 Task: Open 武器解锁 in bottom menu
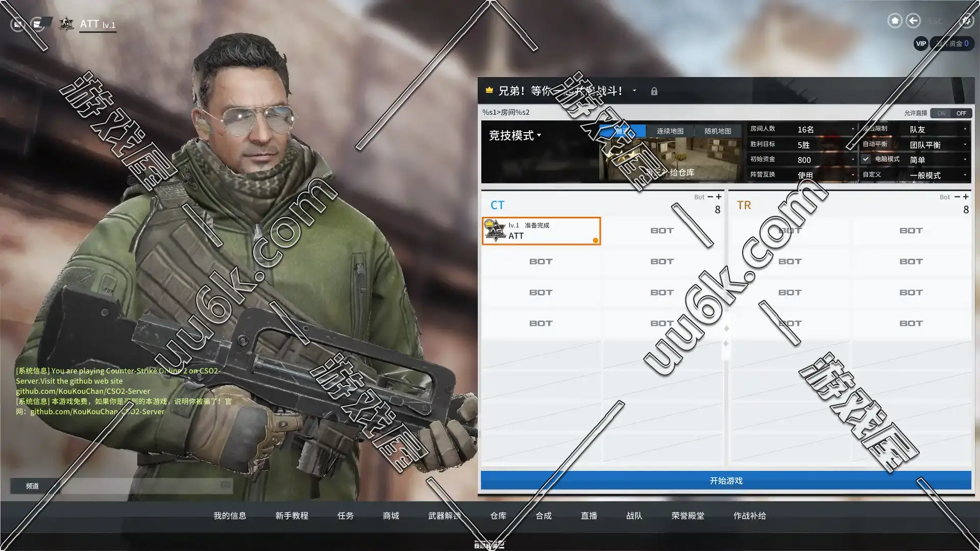click(444, 516)
